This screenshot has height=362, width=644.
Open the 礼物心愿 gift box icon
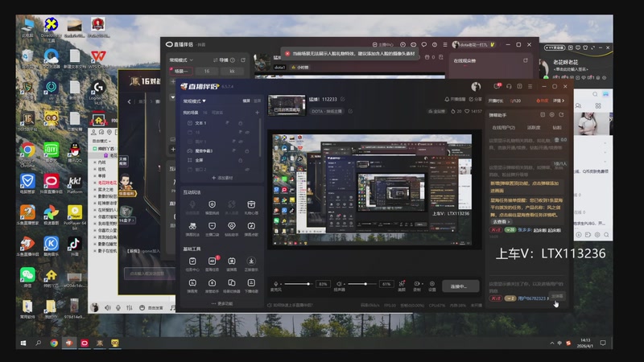[251, 204]
